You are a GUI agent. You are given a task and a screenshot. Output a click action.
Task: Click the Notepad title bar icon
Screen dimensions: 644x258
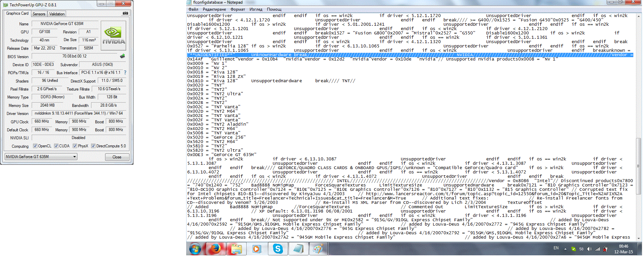[x=190, y=2]
